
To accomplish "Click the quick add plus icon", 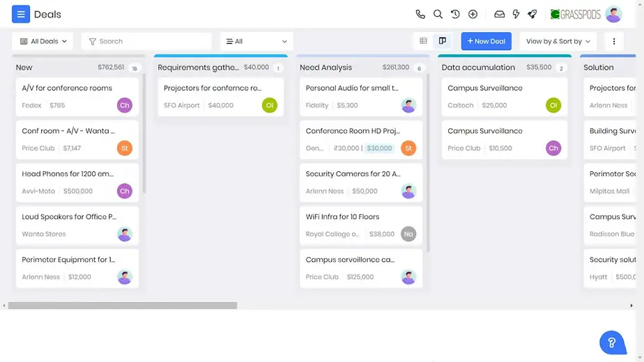I will coord(473,14).
